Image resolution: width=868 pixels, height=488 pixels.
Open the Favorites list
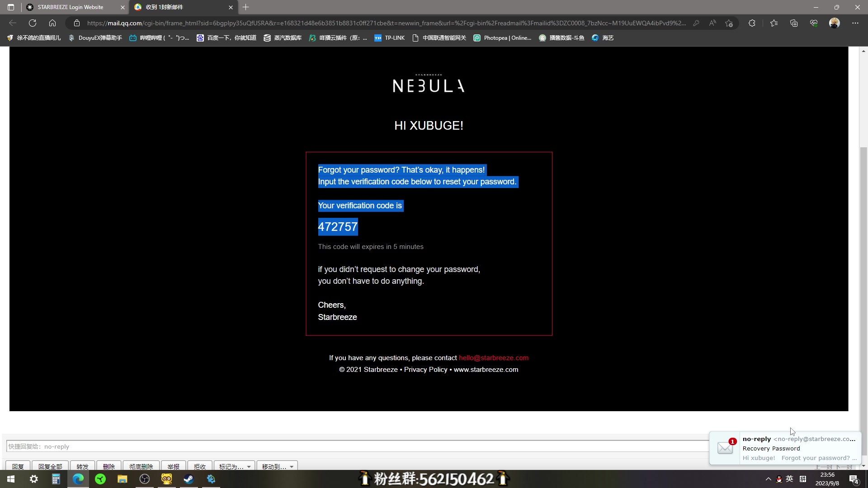click(774, 23)
